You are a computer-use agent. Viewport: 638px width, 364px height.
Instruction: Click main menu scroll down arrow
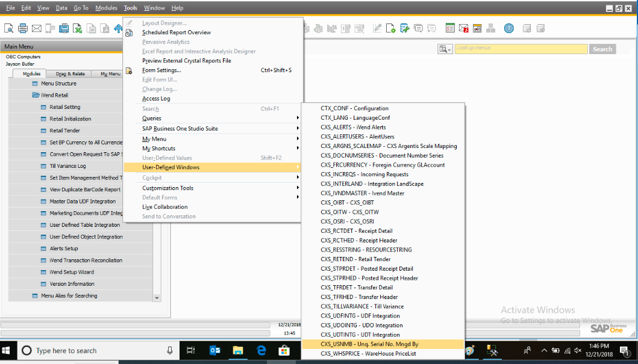click(x=157, y=298)
